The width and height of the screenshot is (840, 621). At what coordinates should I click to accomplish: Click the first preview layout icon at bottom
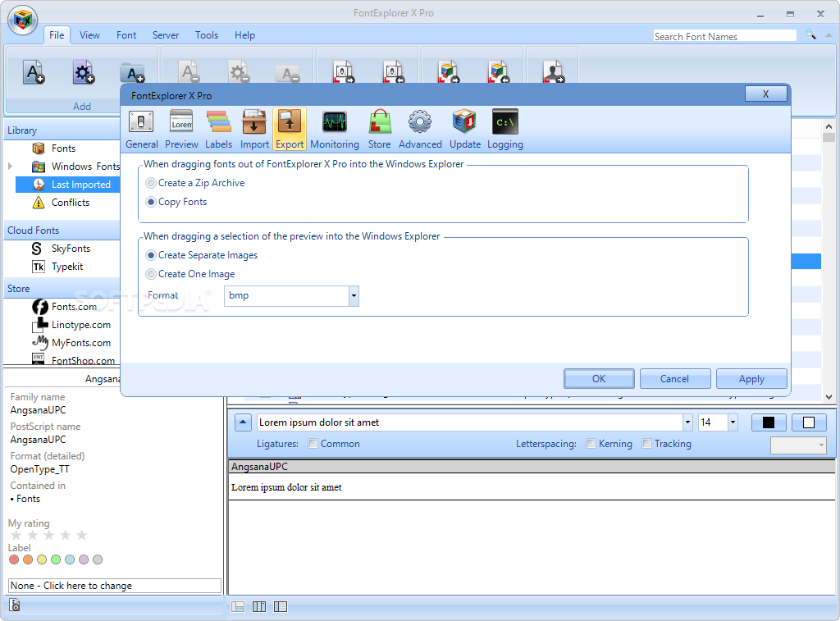pos(238,606)
